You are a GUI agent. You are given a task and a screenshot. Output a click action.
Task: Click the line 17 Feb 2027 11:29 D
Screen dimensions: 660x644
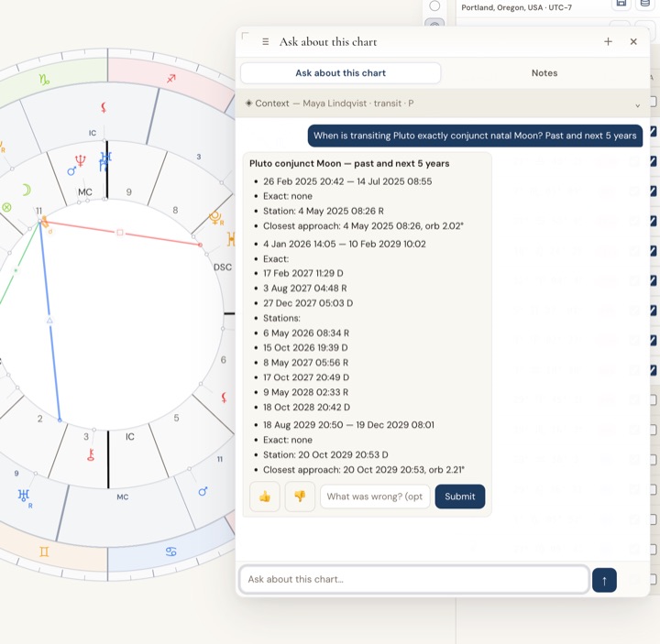pyautogui.click(x=303, y=273)
